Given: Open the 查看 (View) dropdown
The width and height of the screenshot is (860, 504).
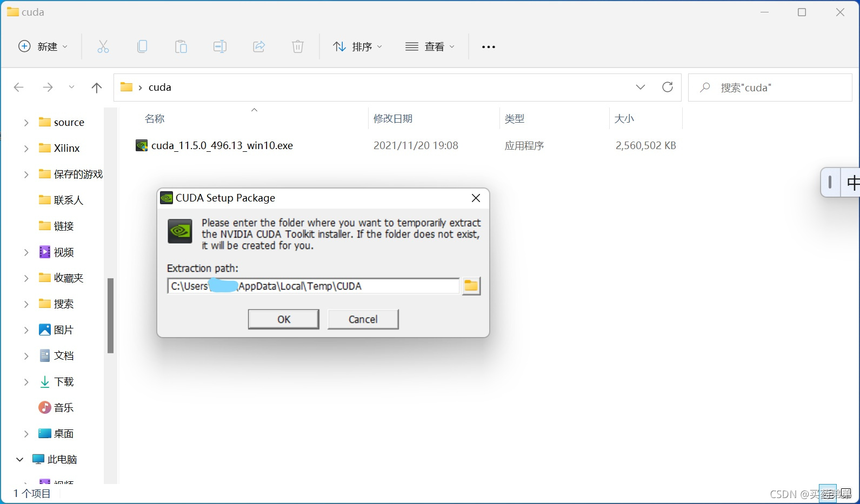Looking at the screenshot, I should pyautogui.click(x=430, y=47).
